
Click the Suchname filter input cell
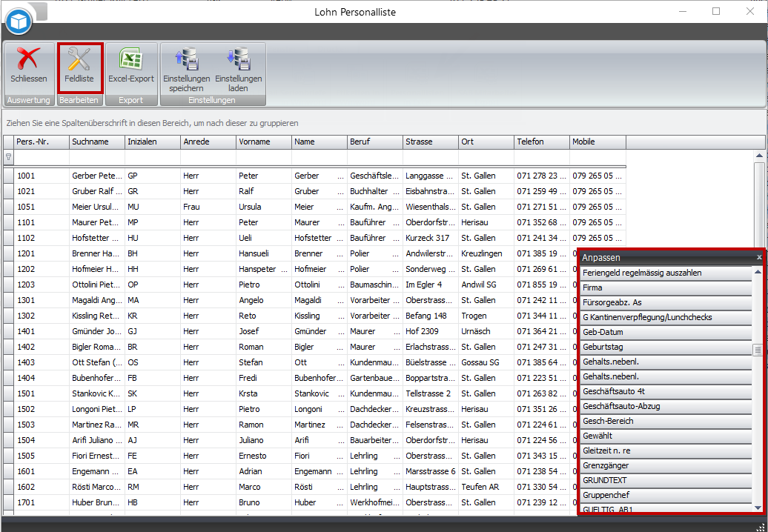pyautogui.click(x=97, y=157)
